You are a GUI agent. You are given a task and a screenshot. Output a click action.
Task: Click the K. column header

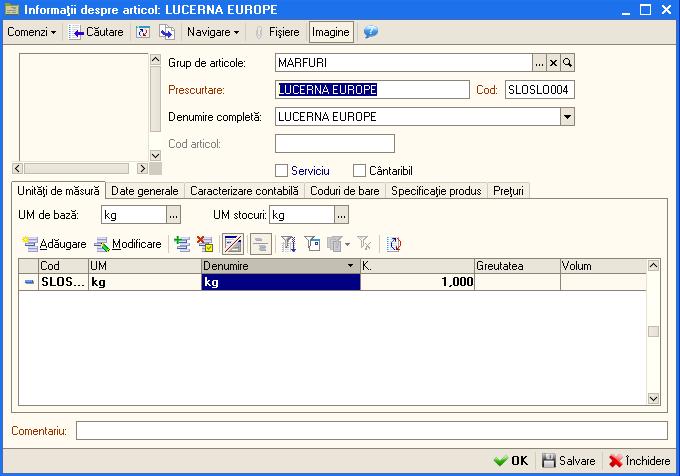[x=418, y=266]
